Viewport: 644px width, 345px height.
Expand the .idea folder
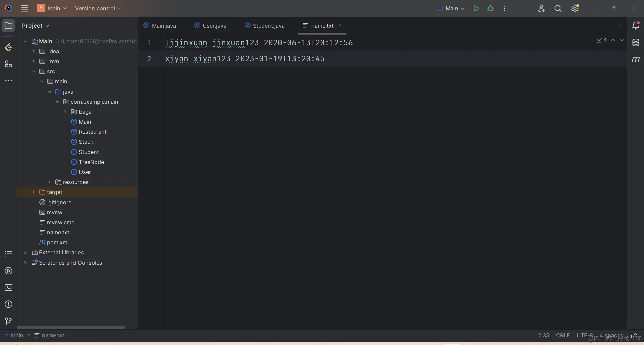pyautogui.click(x=34, y=51)
